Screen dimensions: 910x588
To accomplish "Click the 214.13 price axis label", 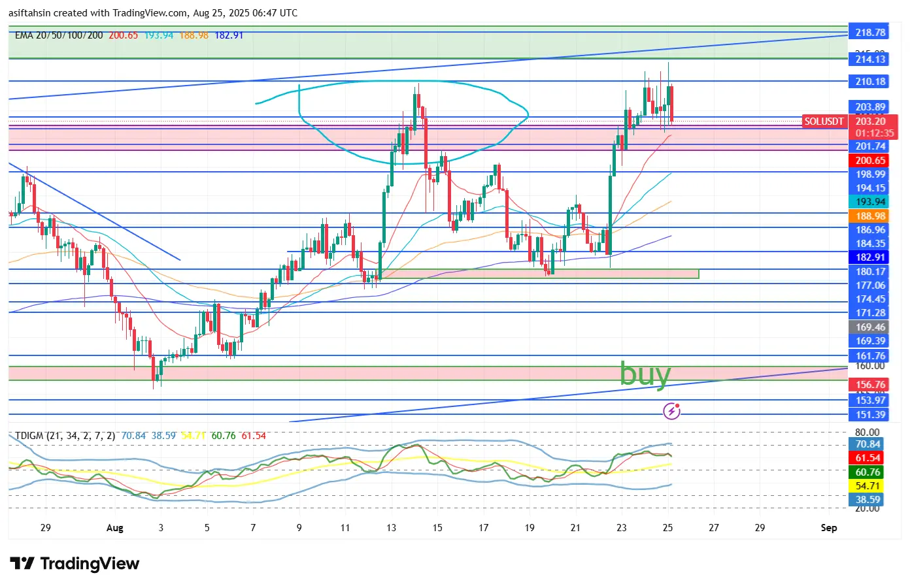I will [870, 59].
